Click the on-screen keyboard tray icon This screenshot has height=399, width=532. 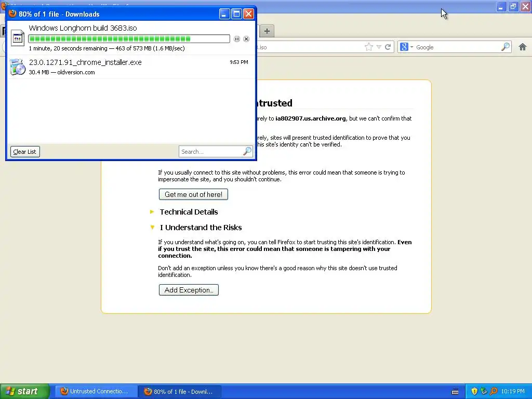[x=455, y=392]
